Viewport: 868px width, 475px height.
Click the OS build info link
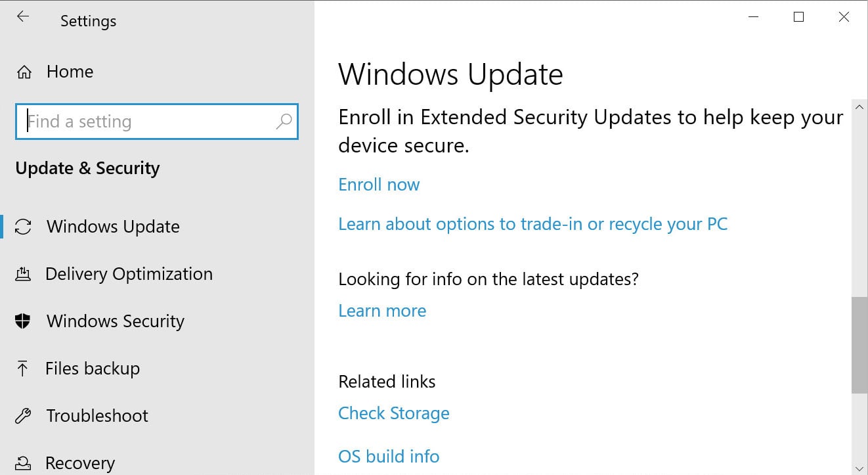click(388, 456)
